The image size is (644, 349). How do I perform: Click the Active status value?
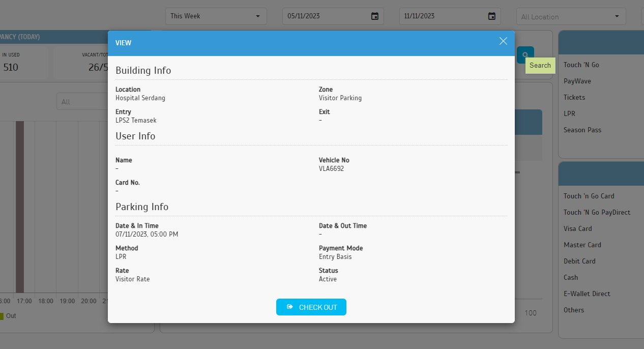coord(328,279)
